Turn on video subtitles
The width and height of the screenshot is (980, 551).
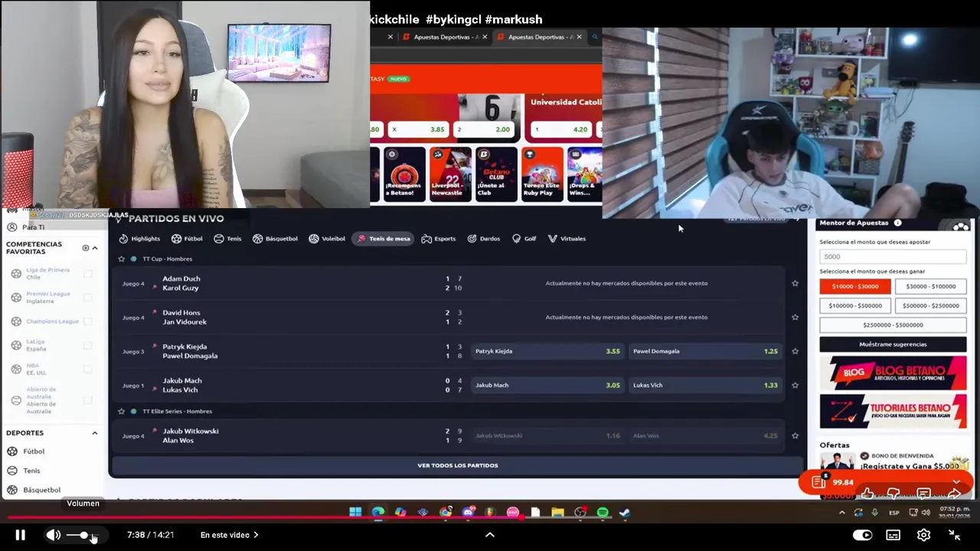[893, 535]
